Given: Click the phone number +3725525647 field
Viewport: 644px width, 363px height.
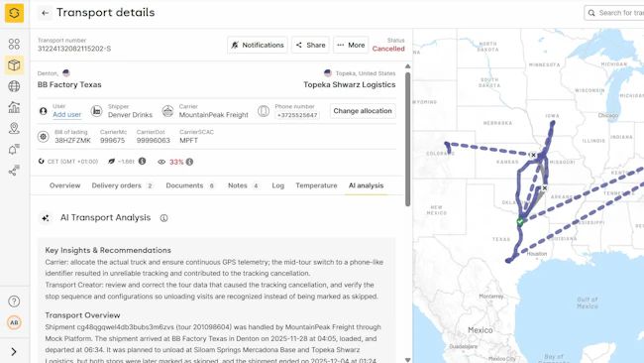Looking at the screenshot, I should tap(297, 115).
